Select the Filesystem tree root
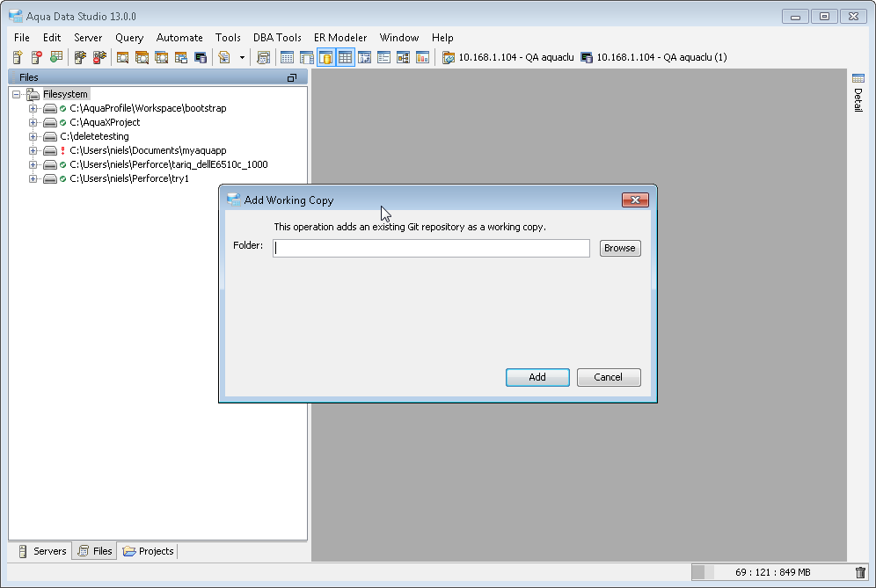Viewport: 876px width, 588px height. point(65,94)
